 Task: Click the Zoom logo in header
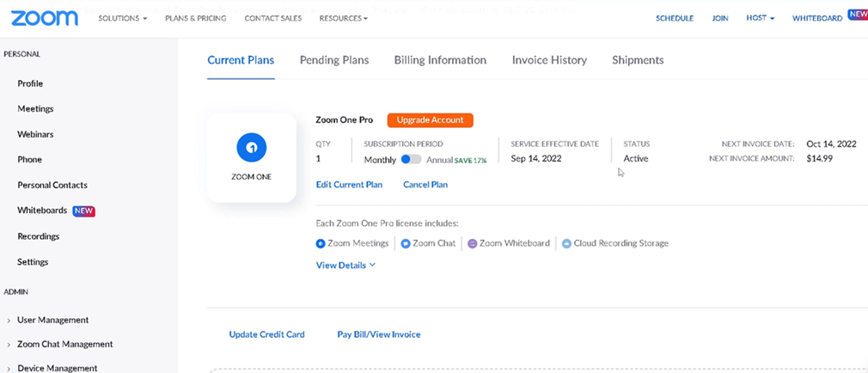[45, 18]
